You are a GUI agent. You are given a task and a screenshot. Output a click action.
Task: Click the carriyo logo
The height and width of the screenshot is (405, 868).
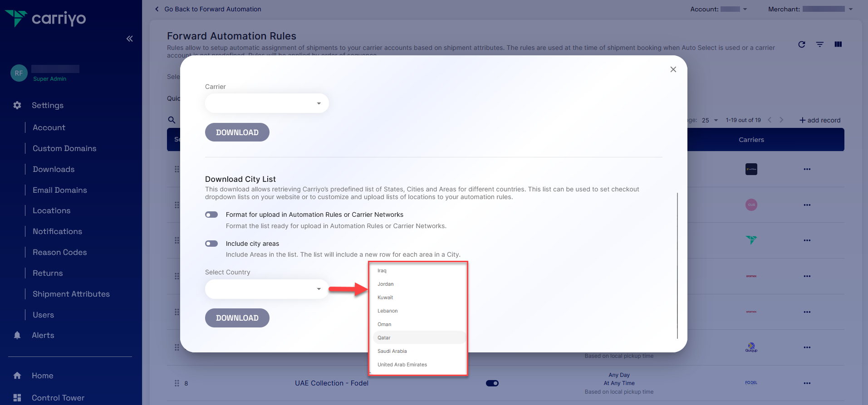45,18
